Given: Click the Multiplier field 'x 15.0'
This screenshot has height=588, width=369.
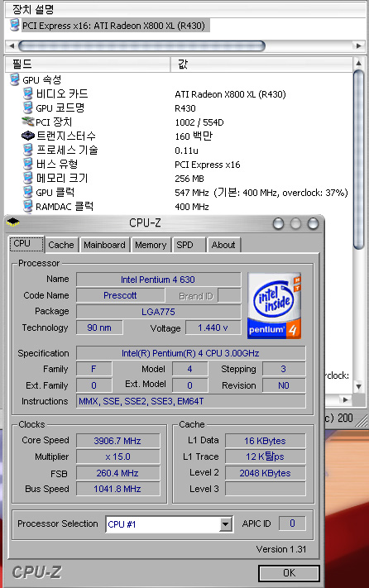Looking at the screenshot, I should click(x=117, y=457).
